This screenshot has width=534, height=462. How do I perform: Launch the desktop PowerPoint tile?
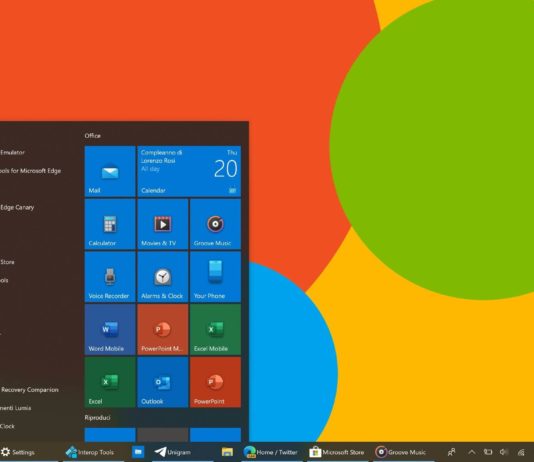216,382
